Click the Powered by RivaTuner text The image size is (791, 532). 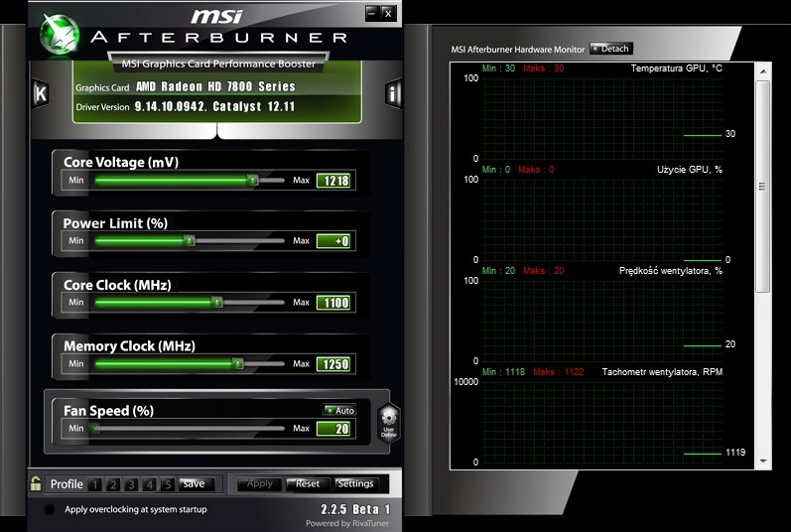point(347,523)
